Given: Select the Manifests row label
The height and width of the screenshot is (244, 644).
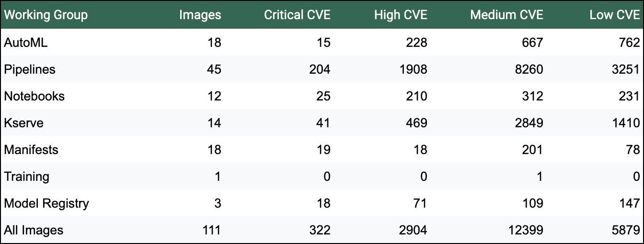Looking at the screenshot, I should 31,150.
